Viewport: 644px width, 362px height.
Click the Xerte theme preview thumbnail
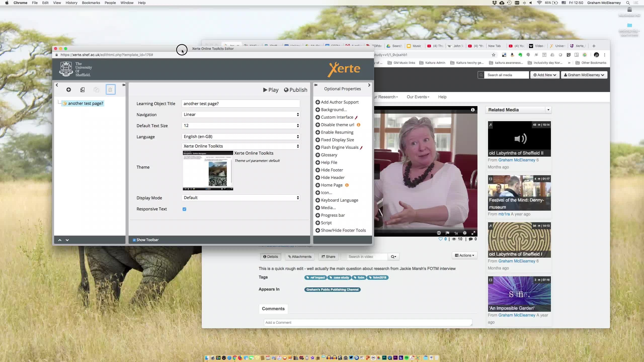(x=208, y=170)
